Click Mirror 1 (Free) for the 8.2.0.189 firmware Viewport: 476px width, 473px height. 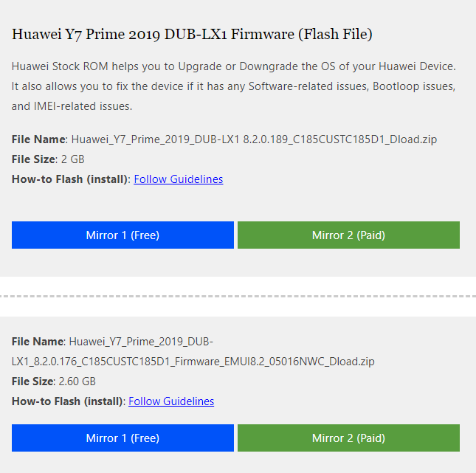point(123,235)
